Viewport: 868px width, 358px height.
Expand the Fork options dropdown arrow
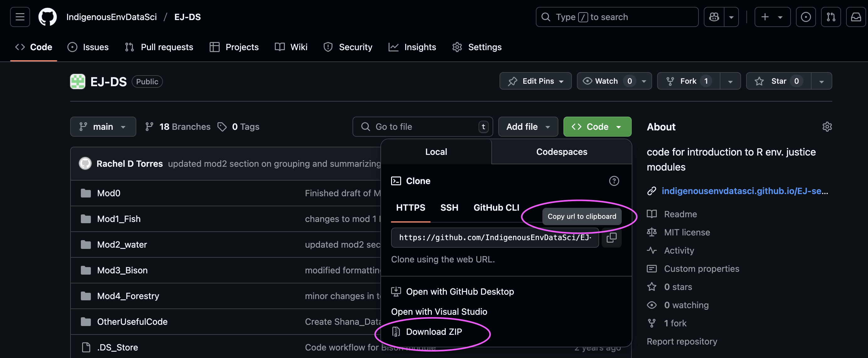coord(730,81)
